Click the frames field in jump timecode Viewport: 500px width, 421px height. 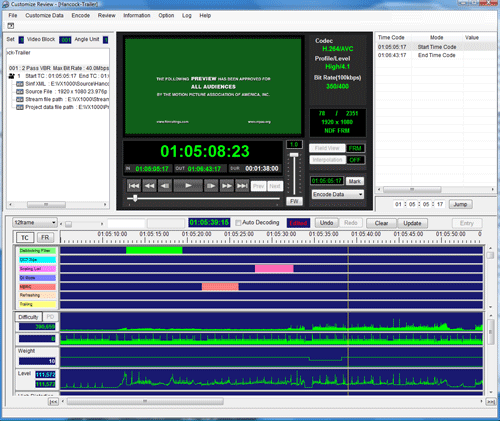click(x=440, y=204)
